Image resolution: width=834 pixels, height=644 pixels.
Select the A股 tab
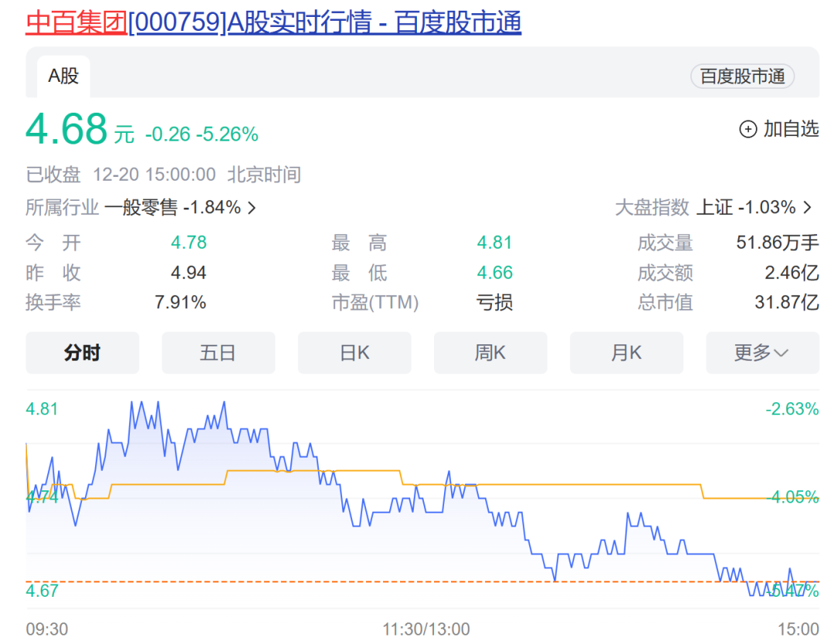coord(63,76)
